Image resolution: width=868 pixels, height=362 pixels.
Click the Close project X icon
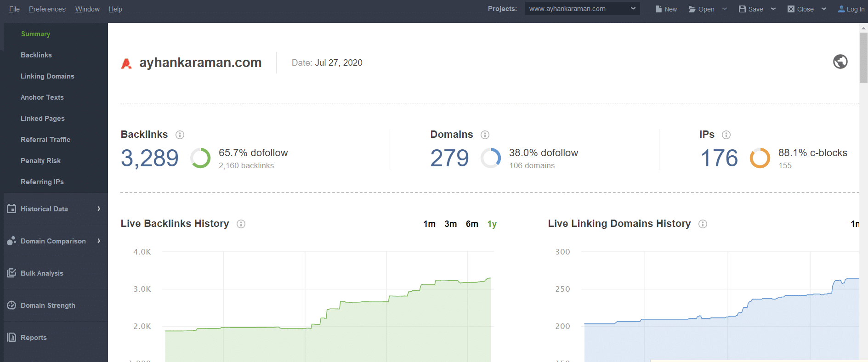(791, 9)
